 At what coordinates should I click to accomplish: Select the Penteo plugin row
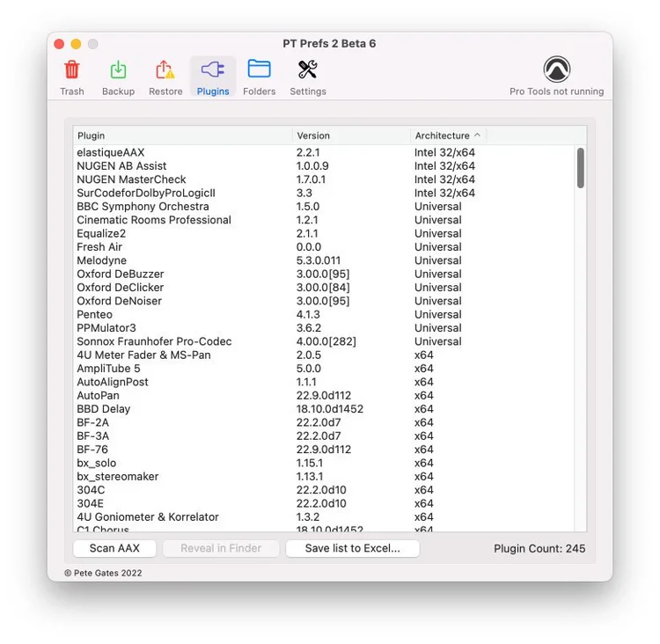click(323, 314)
